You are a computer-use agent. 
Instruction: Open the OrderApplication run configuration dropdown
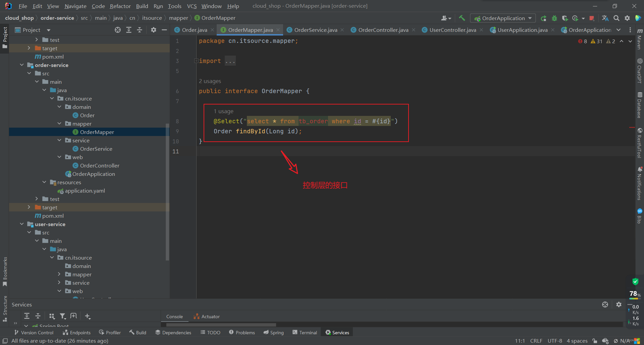tap(530, 18)
